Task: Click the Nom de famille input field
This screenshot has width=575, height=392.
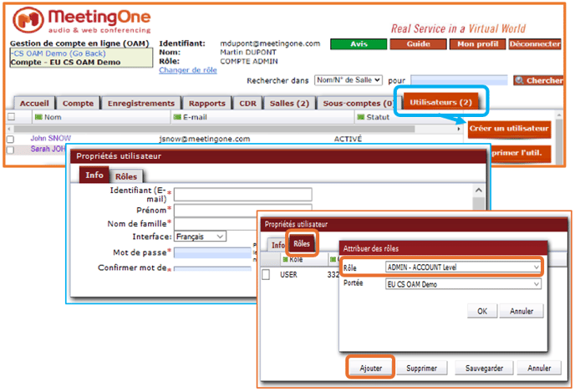Action: pos(216,224)
